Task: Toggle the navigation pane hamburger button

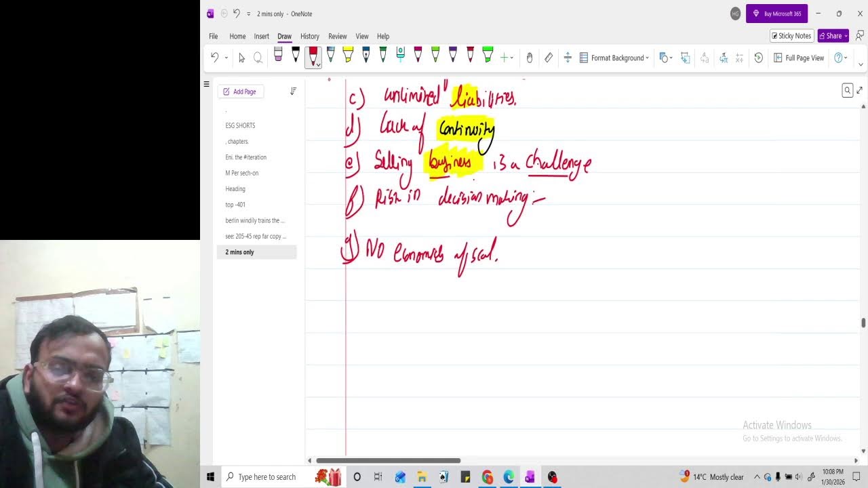Action: [x=206, y=84]
